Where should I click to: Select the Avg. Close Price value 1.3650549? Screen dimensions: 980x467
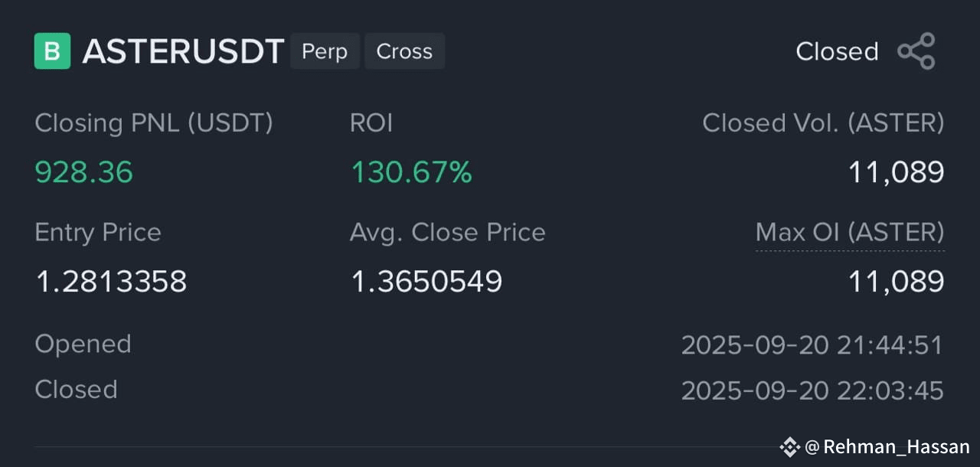coord(426,282)
